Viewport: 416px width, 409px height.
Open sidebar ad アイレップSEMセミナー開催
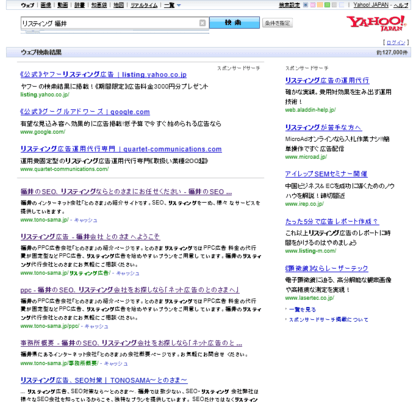(326, 174)
